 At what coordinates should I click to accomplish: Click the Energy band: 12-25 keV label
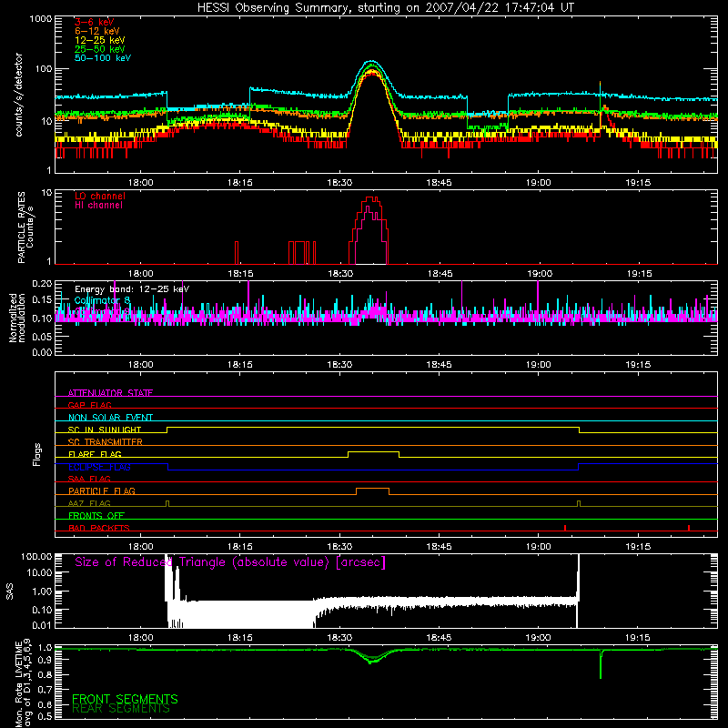pos(131,289)
